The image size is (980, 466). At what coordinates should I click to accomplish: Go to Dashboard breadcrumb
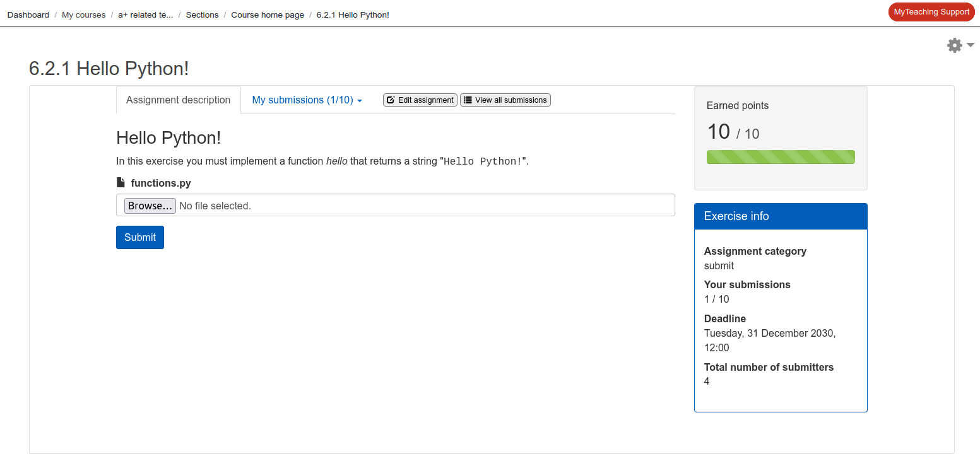tap(28, 15)
